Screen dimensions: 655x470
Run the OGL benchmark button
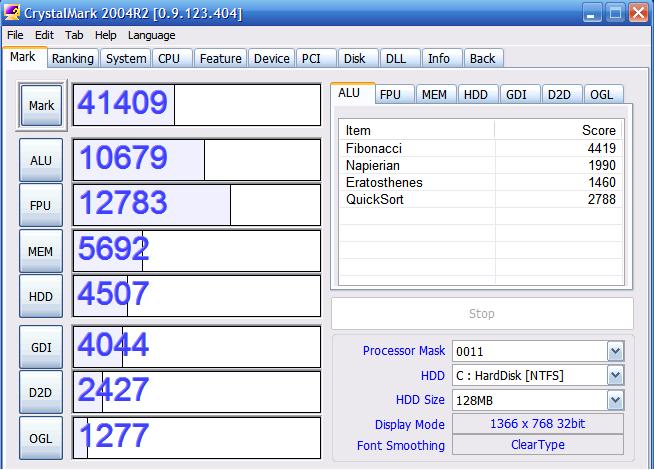tap(41, 438)
